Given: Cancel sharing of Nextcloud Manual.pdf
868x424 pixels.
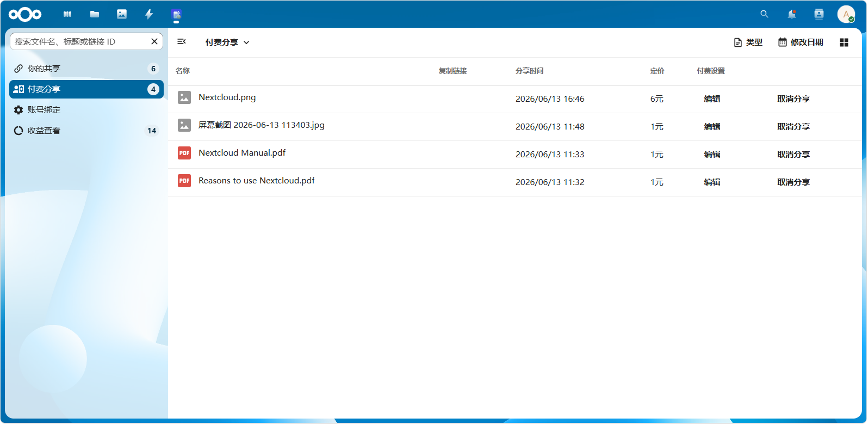Looking at the screenshot, I should click(x=793, y=155).
